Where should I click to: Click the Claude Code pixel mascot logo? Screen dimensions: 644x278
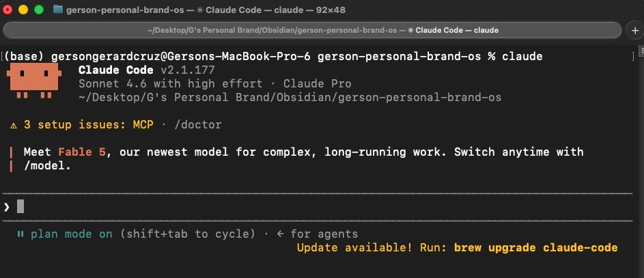pyautogui.click(x=35, y=81)
